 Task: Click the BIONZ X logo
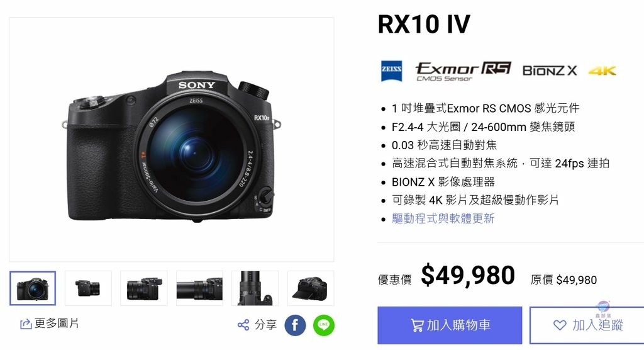550,71
